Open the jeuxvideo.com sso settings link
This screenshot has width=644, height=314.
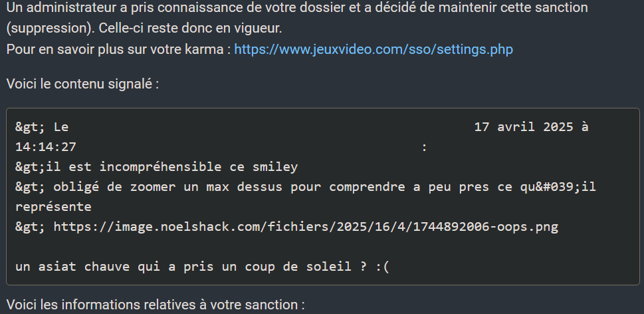click(x=374, y=49)
